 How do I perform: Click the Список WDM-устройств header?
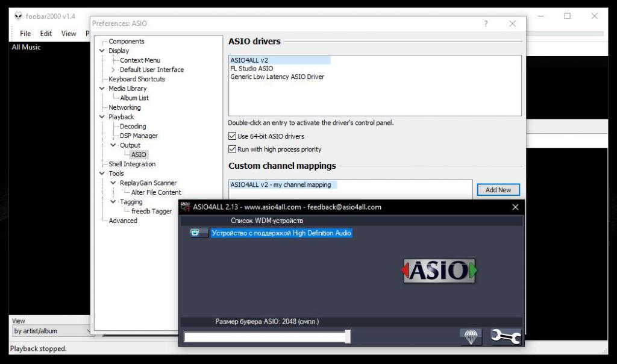[x=267, y=221]
